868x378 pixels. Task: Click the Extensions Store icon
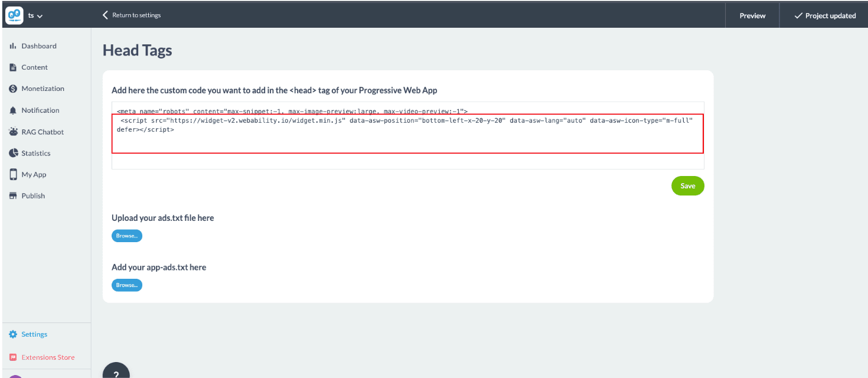click(13, 357)
